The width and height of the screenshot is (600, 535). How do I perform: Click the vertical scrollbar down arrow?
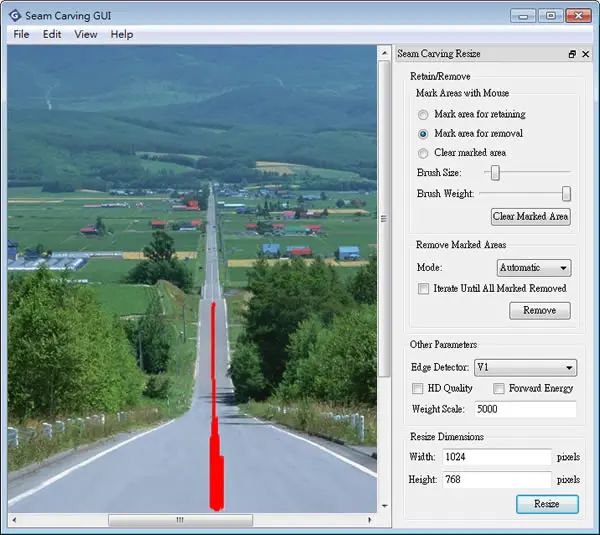(385, 506)
